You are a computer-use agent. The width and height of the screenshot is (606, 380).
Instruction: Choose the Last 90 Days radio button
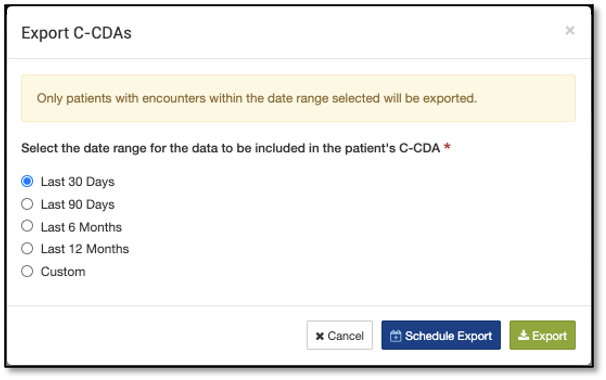point(27,204)
